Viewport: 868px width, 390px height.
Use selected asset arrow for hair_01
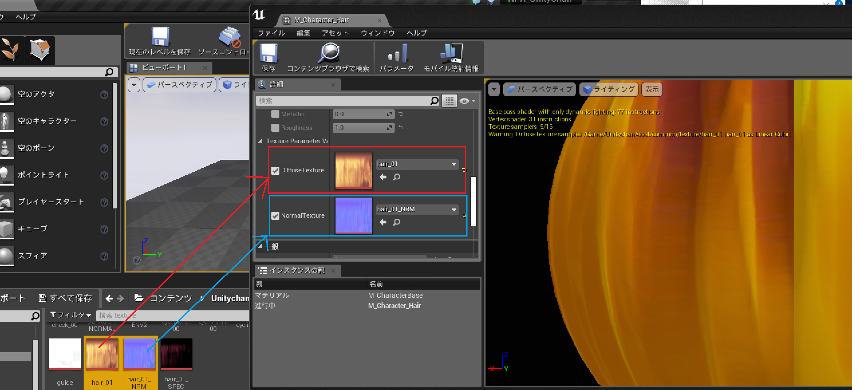(383, 177)
